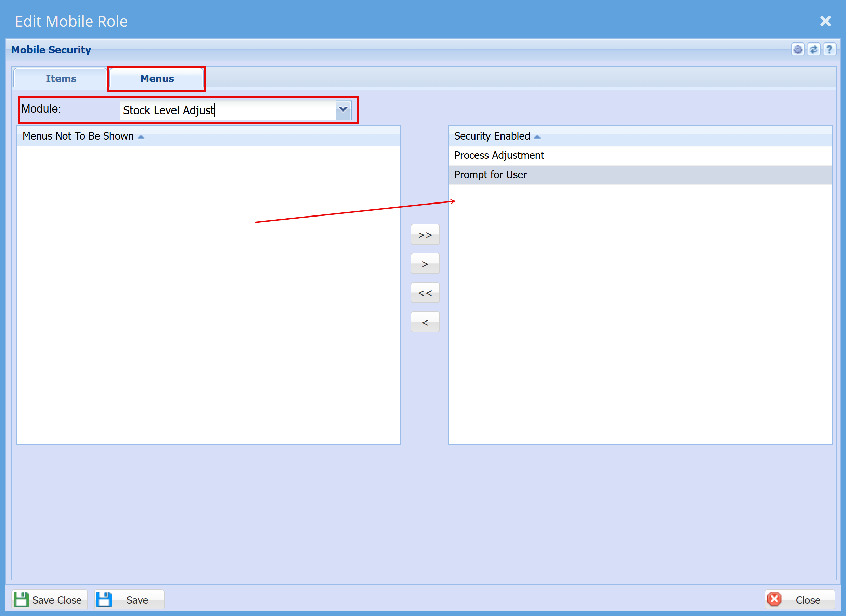
Task: Select the Prompt for User row
Action: click(490, 174)
